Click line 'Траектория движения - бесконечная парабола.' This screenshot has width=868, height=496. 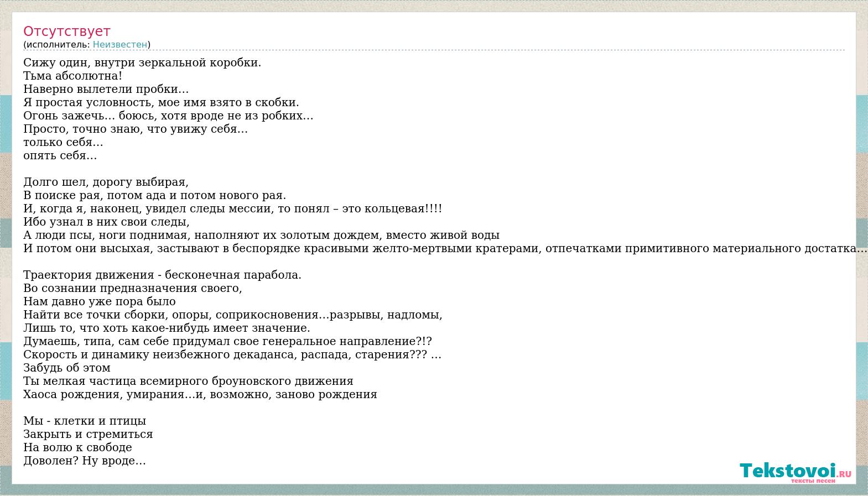click(x=163, y=275)
